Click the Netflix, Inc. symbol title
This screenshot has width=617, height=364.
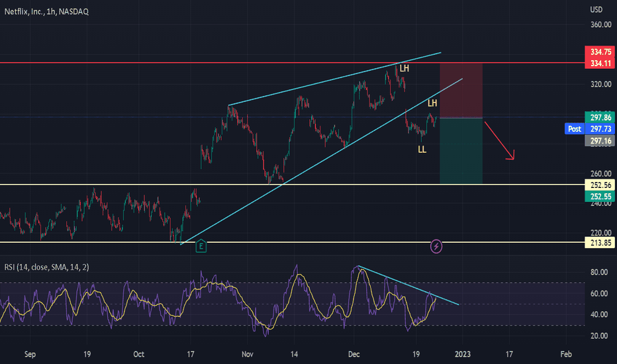coord(46,12)
